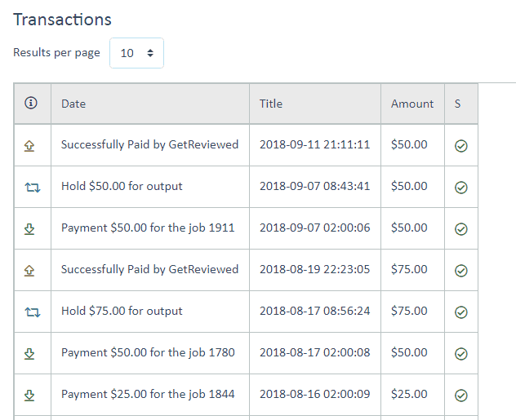The width and height of the screenshot is (516, 420).
Task: Open the Results per page dropdown
Action: tap(136, 53)
